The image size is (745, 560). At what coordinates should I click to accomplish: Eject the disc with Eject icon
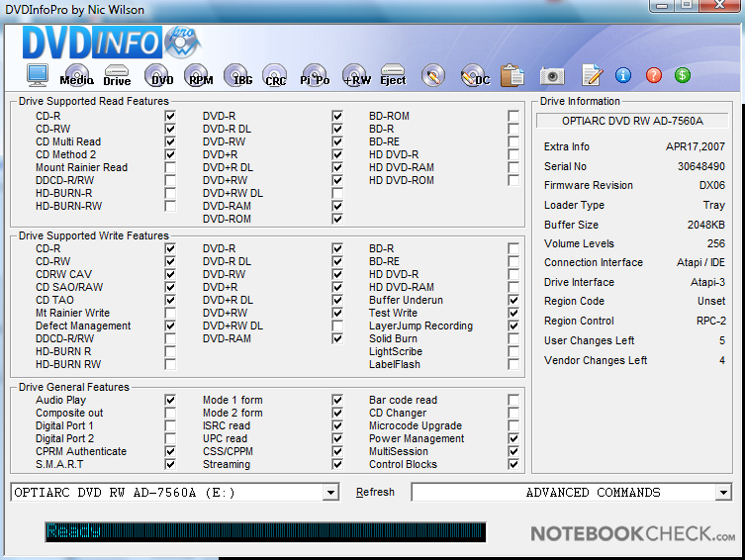point(393,75)
